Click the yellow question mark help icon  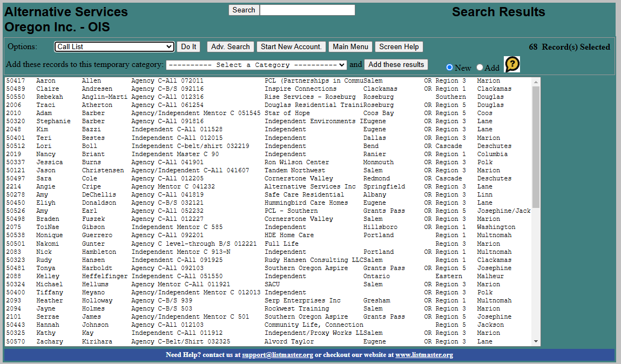(512, 64)
